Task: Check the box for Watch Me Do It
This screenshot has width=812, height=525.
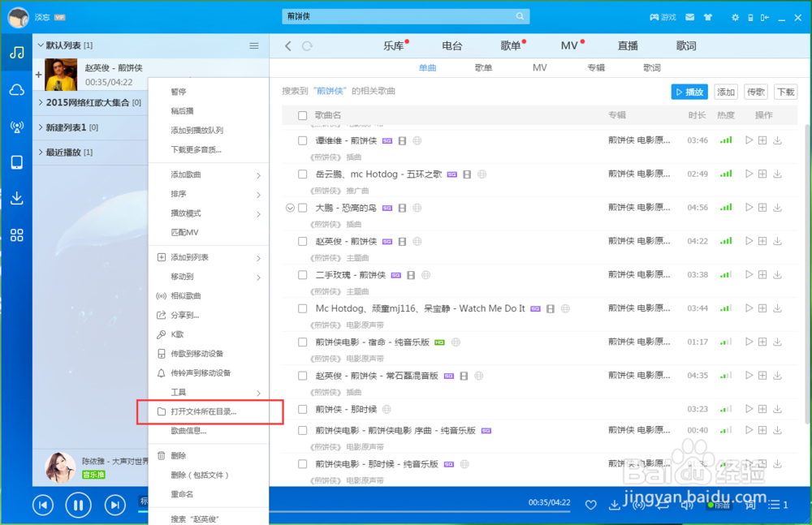Action: pyautogui.click(x=302, y=308)
